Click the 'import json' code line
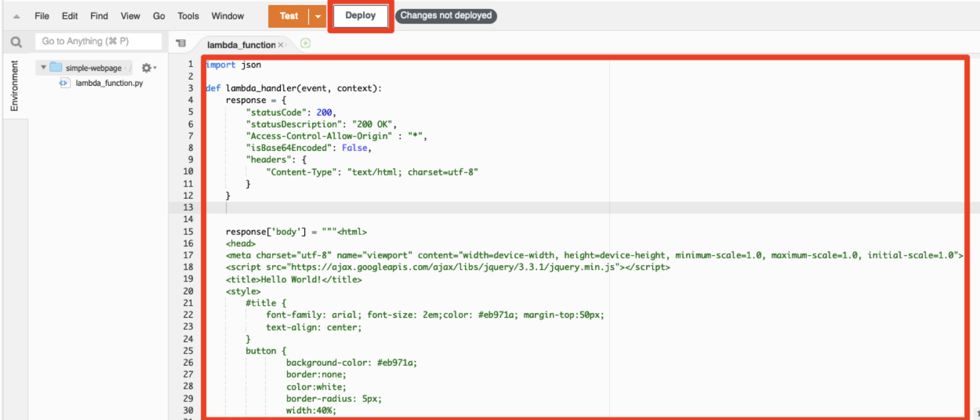Image resolution: width=980 pixels, height=420 pixels. point(233,65)
